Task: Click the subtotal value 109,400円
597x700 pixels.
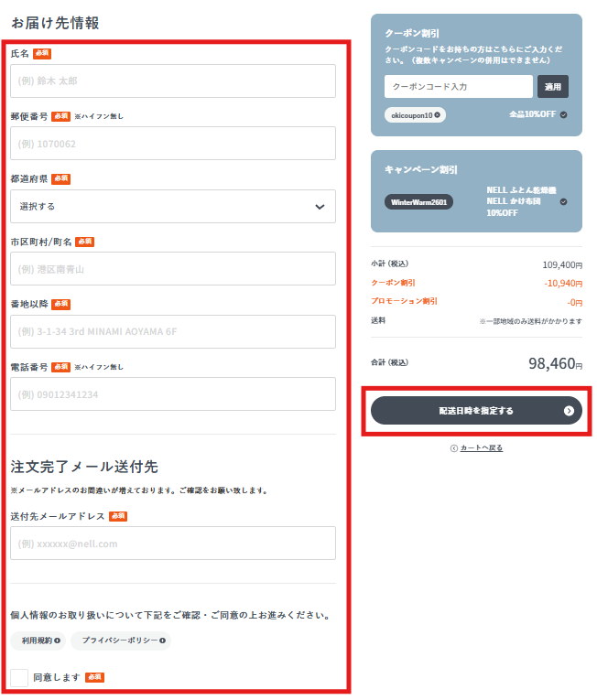Action: pyautogui.click(x=562, y=265)
